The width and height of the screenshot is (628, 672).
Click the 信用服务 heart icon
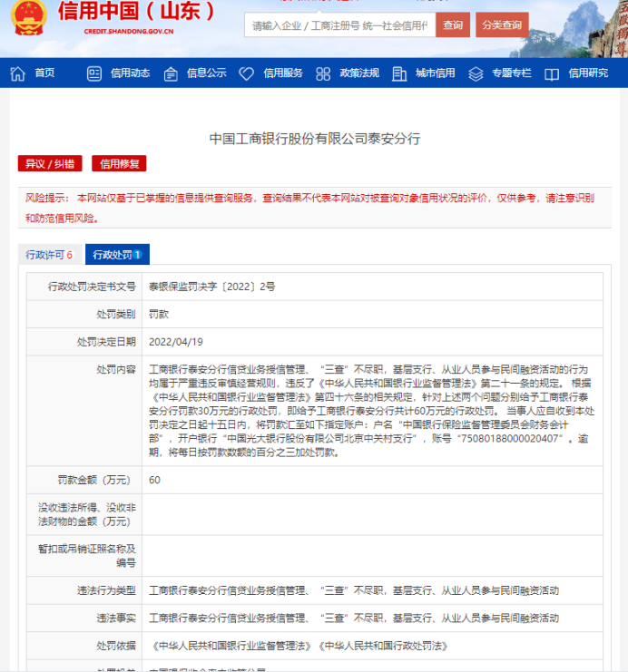246,73
